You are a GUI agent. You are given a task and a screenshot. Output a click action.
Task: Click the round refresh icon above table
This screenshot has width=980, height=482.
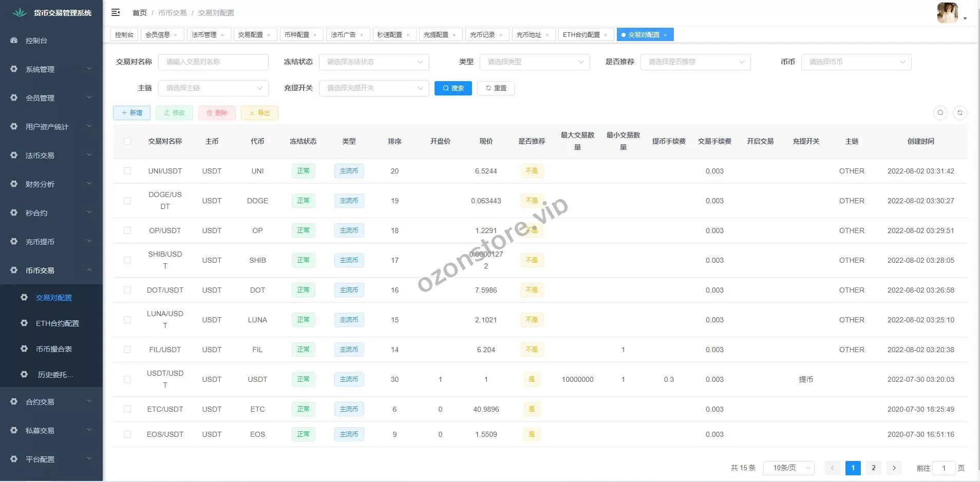(959, 113)
